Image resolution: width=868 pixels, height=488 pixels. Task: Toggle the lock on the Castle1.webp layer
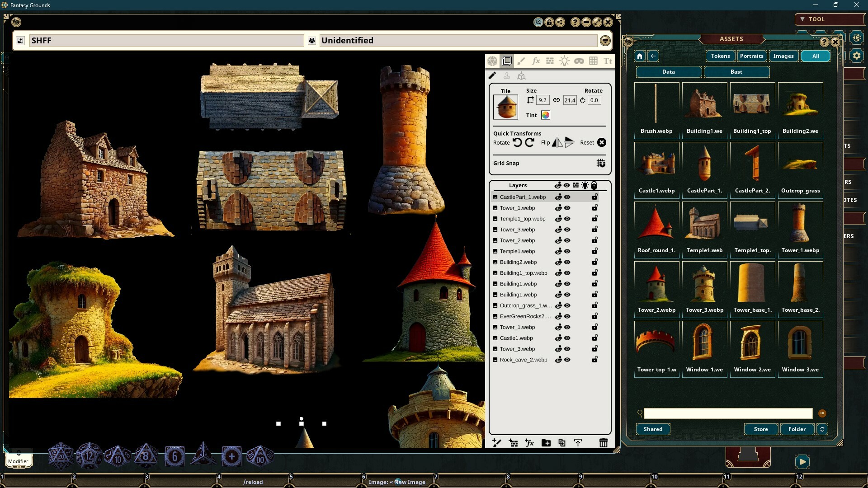(594, 338)
